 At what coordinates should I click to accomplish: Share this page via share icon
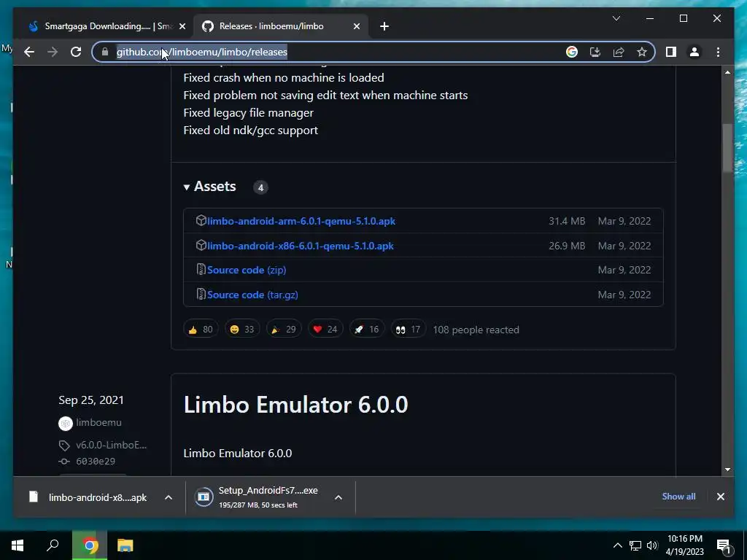coord(619,52)
